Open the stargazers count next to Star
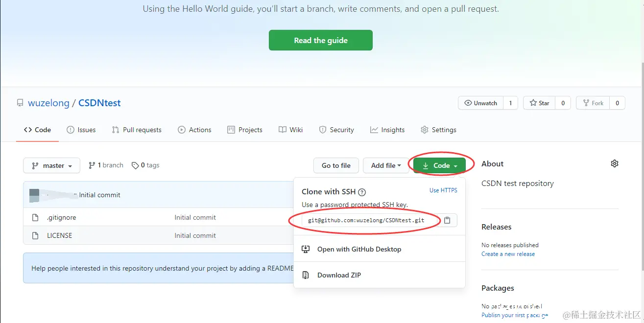This screenshot has width=644, height=323. pyautogui.click(x=563, y=103)
